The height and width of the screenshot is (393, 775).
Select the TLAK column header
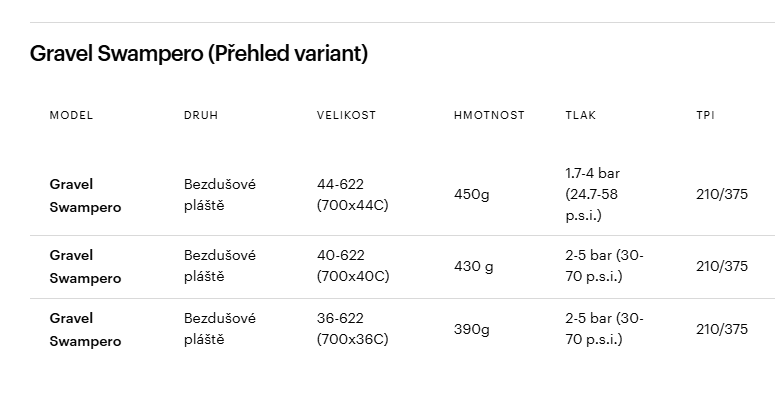(x=581, y=115)
